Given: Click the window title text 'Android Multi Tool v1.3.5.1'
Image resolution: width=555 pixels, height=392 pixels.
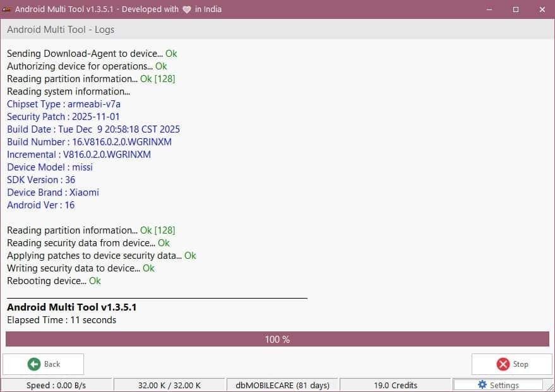Looking at the screenshot, I should click(x=64, y=9).
